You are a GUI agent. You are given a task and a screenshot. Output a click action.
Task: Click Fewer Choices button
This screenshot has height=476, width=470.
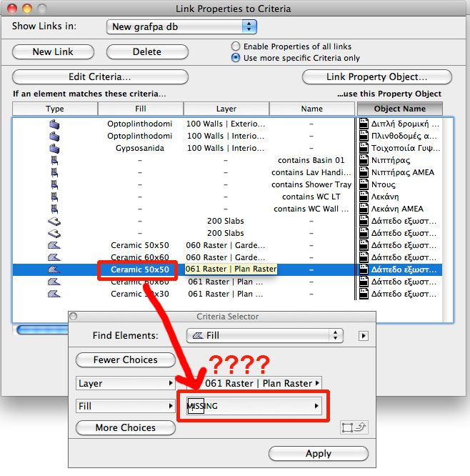125,360
